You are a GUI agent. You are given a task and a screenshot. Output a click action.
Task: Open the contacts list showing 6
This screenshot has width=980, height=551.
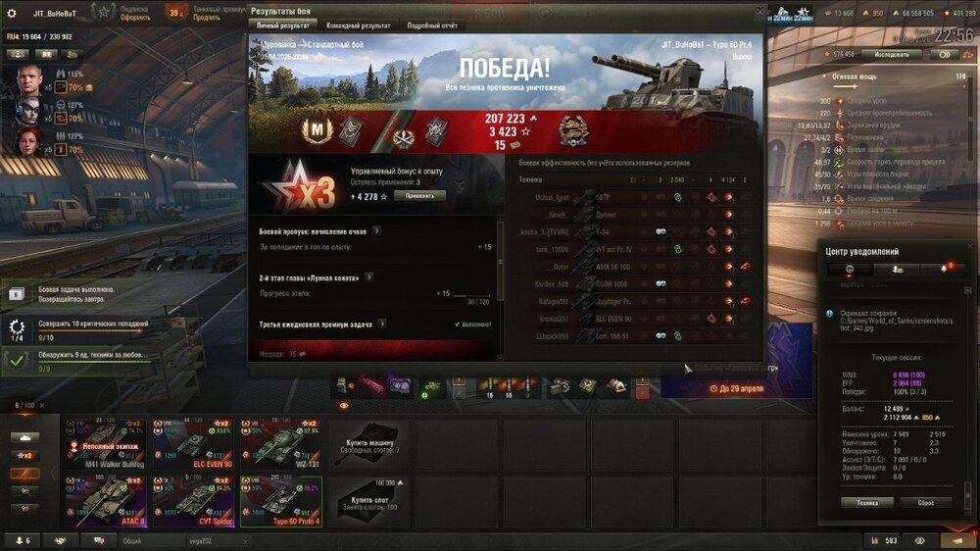pyautogui.click(x=22, y=540)
